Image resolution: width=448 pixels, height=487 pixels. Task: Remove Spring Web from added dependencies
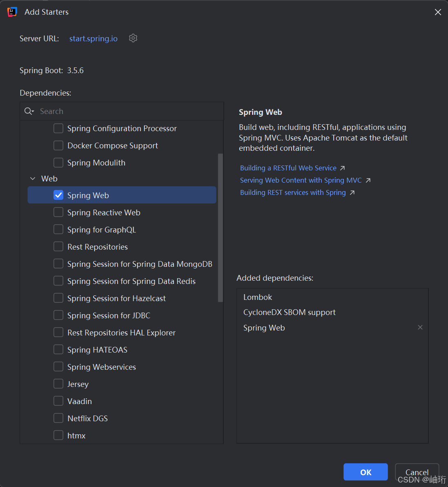click(420, 327)
